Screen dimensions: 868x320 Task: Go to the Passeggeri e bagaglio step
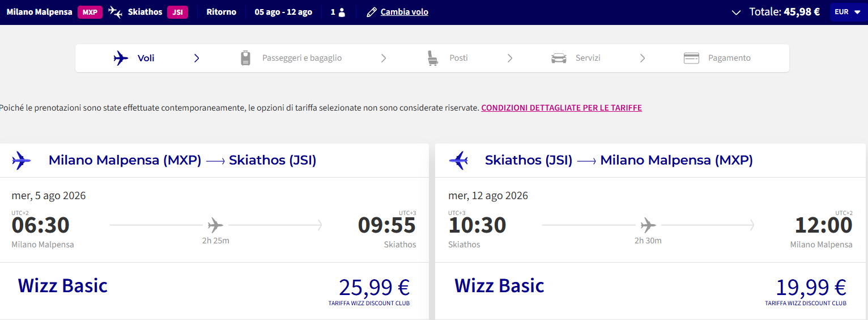tap(302, 58)
